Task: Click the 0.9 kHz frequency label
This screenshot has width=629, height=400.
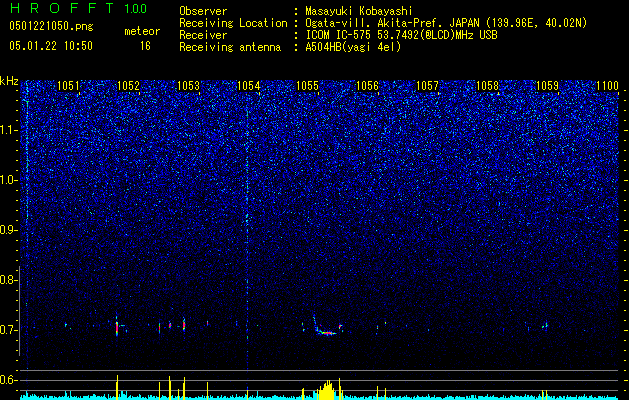Action: click(x=8, y=230)
